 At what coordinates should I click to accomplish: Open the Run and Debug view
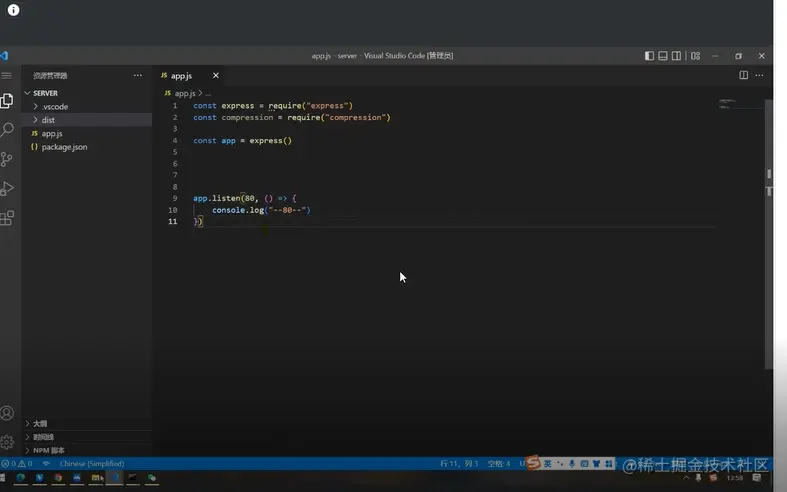coord(7,188)
